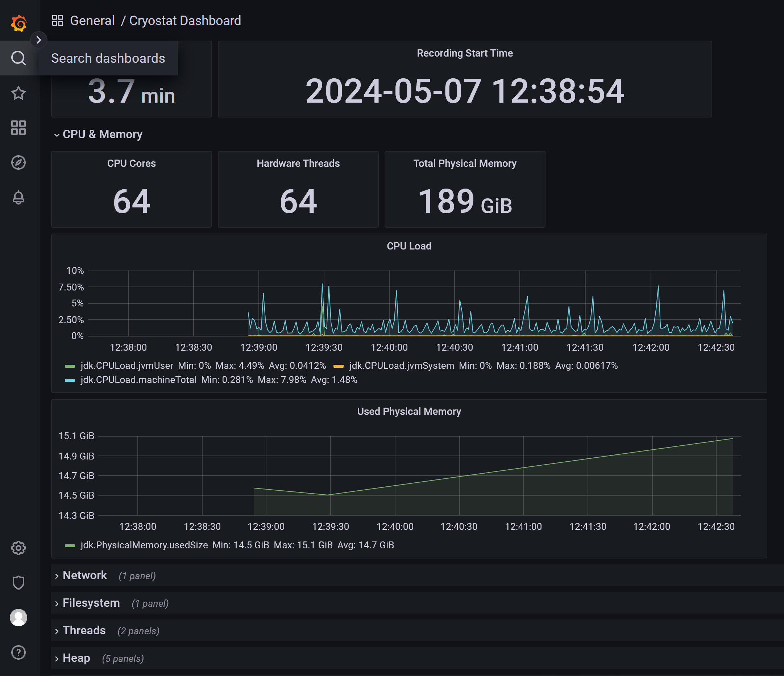784x676 pixels.
Task: Collapse the CPU & Memory row
Action: click(x=102, y=135)
